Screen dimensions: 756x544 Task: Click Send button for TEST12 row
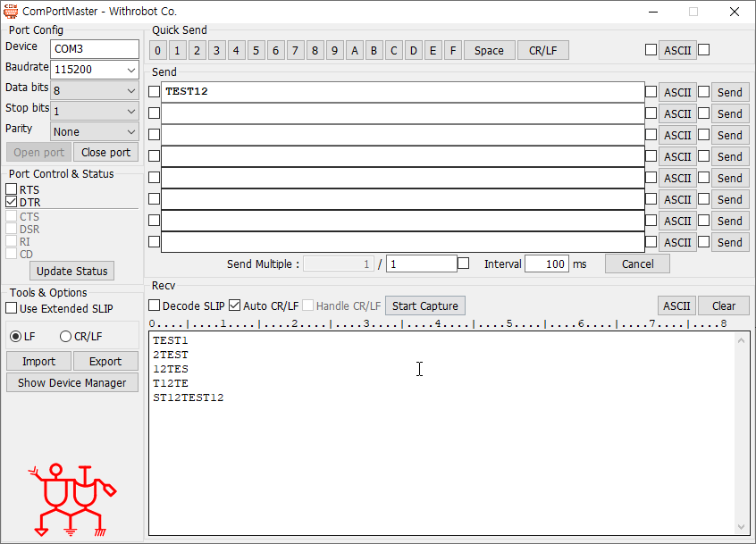[x=730, y=93]
